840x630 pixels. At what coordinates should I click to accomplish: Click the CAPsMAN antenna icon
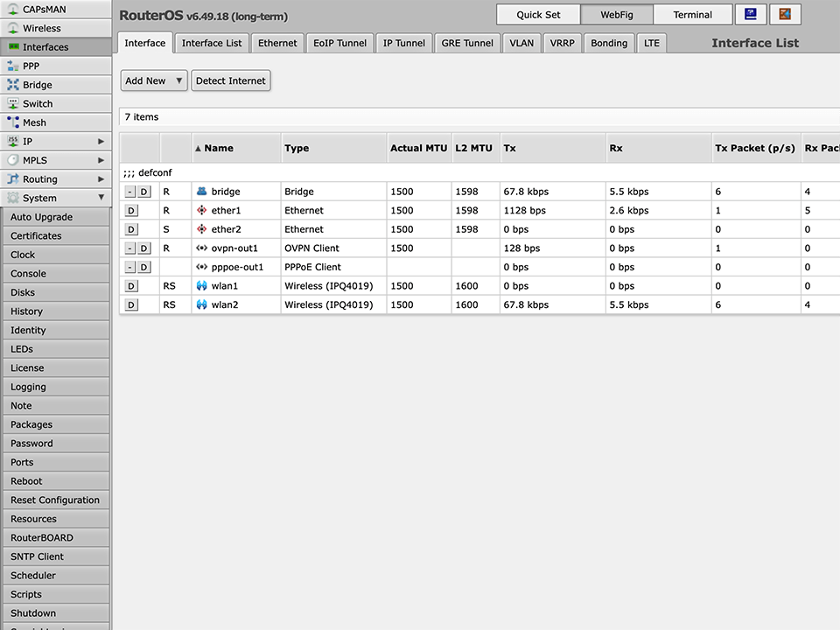tap(10, 9)
